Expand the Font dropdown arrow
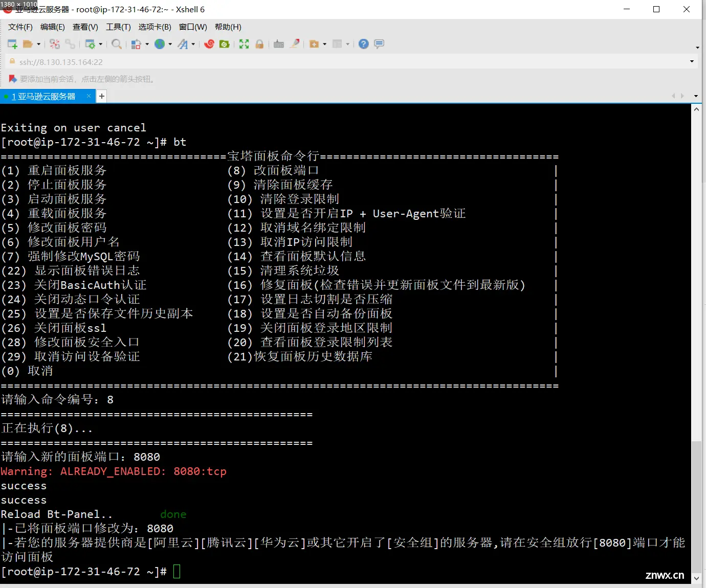Image resolution: width=706 pixels, height=588 pixels. coord(193,44)
